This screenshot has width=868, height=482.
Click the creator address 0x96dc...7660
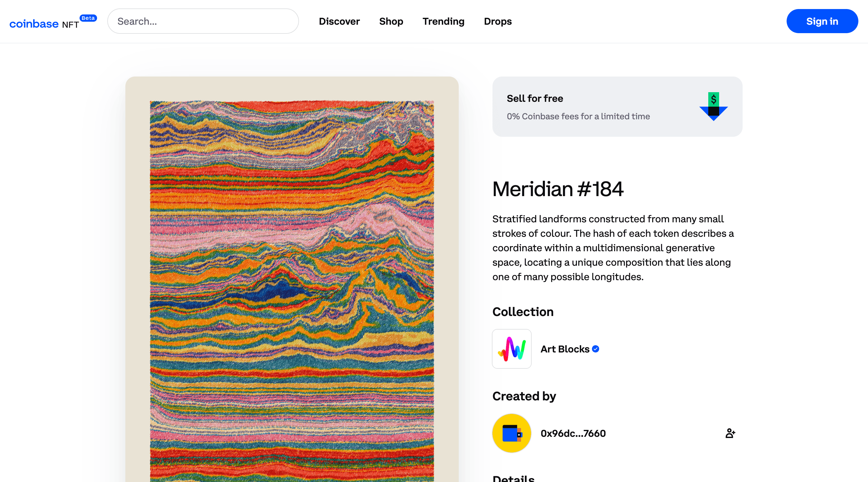click(x=573, y=433)
